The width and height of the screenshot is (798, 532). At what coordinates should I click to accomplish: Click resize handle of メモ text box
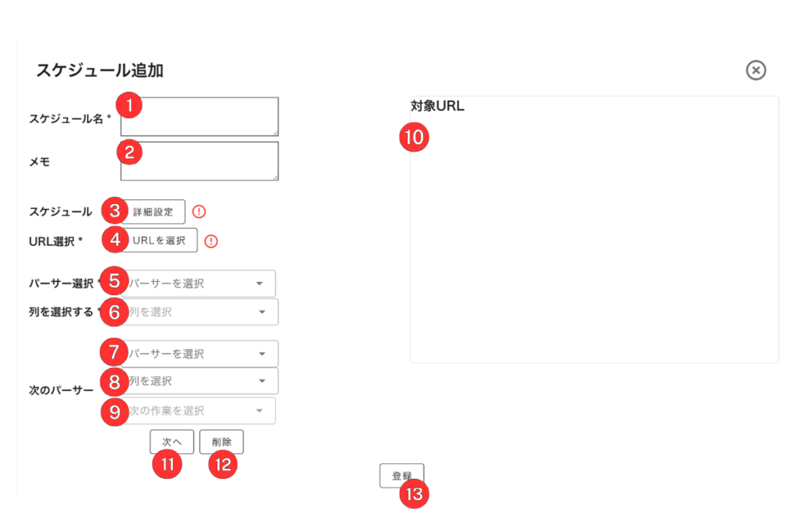point(274,177)
